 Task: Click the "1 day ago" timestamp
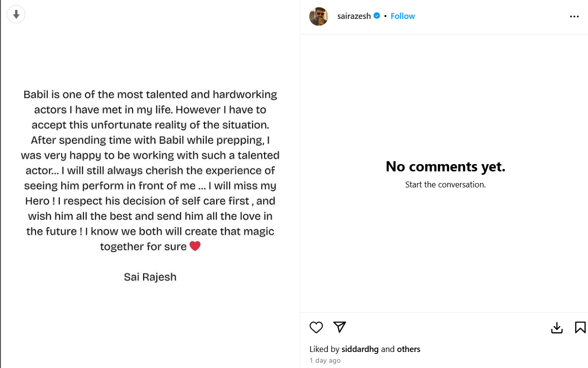click(325, 361)
